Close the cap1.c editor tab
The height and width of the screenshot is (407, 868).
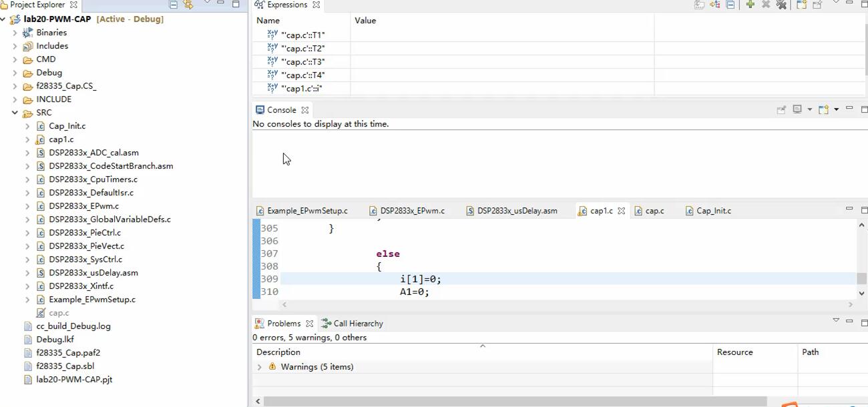click(621, 211)
